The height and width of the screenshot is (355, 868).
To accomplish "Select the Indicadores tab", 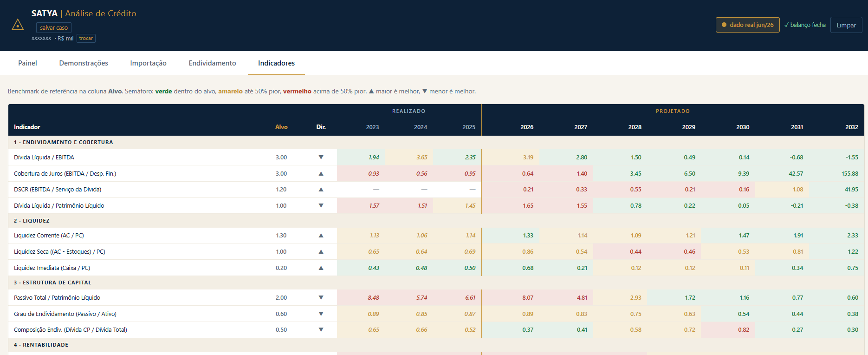I will (x=276, y=63).
